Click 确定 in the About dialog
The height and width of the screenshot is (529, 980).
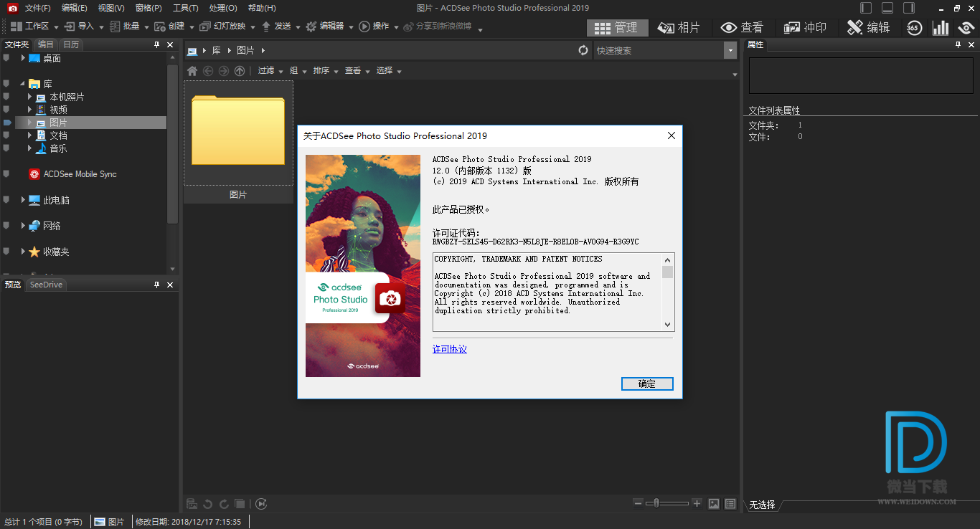coord(647,384)
